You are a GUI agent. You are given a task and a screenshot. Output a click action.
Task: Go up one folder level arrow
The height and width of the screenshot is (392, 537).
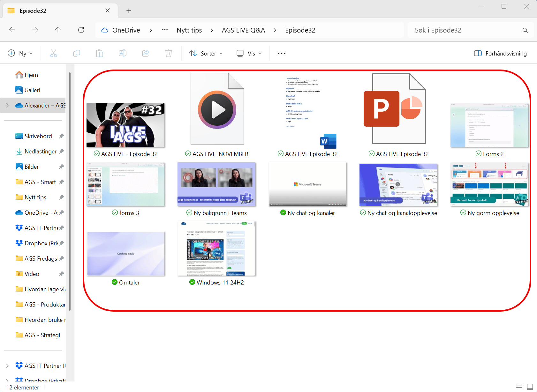pyautogui.click(x=58, y=30)
